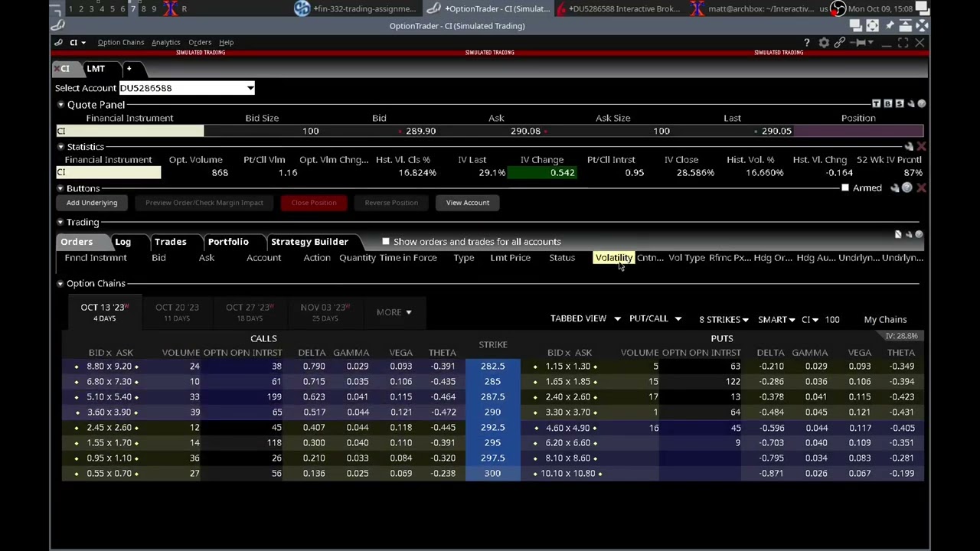
Task: Open the Strategy Builder tab
Action: tap(309, 242)
